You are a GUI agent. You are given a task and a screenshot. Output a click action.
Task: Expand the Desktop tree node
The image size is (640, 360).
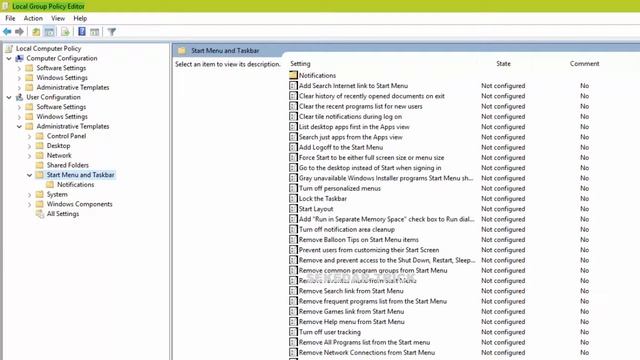point(29,146)
